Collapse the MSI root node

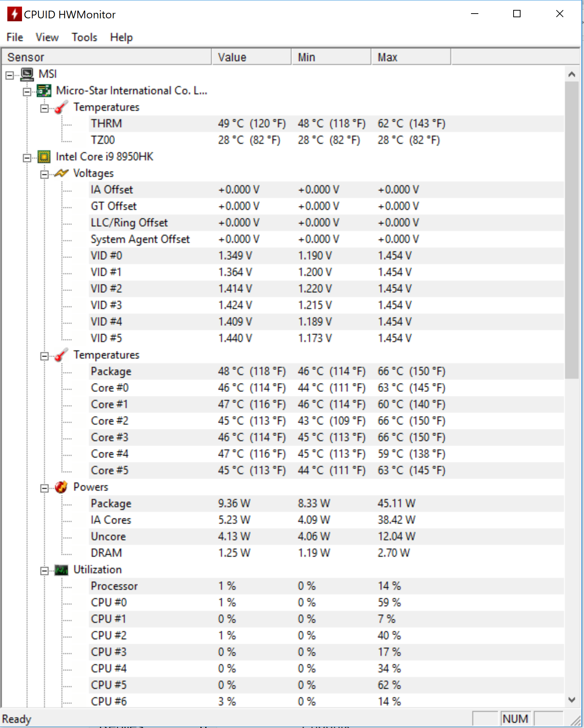10,75
